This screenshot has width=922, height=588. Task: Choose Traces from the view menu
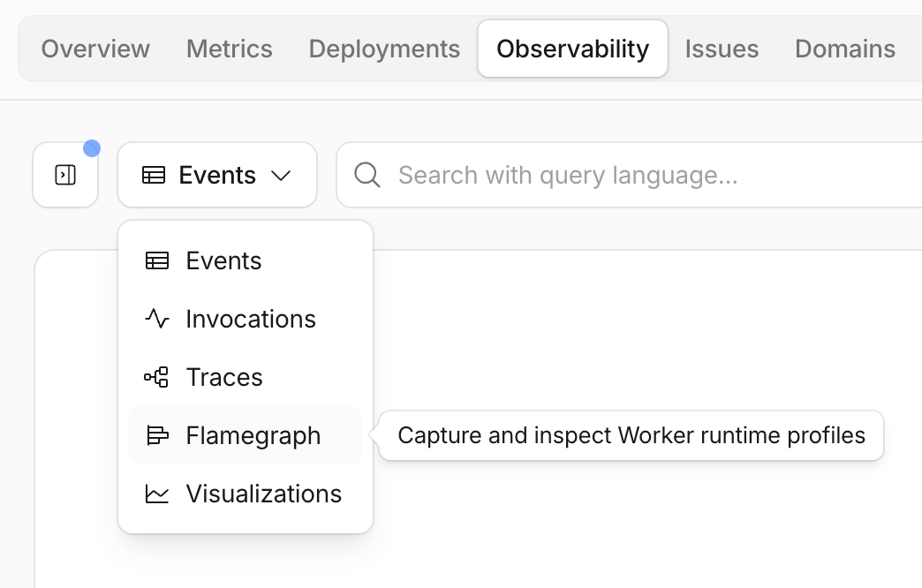pyautogui.click(x=246, y=377)
